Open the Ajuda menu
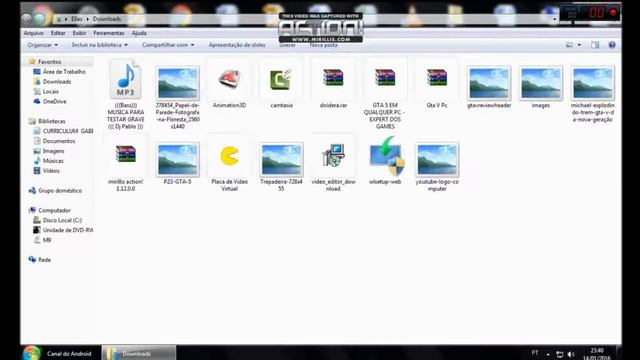The height and width of the screenshot is (360, 640). (x=139, y=33)
